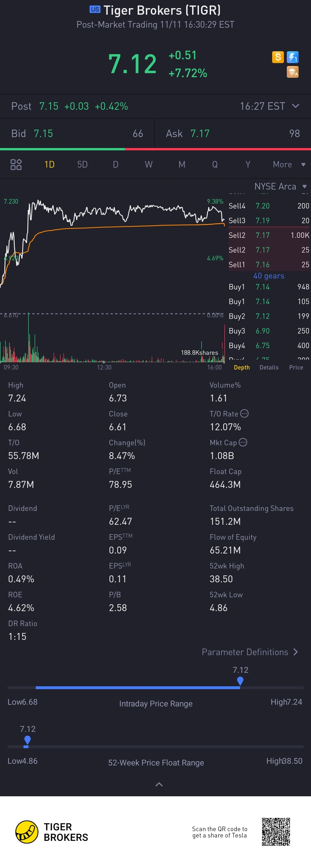
Task: Collapse details with the up chevron
Action: pyautogui.click(x=159, y=784)
